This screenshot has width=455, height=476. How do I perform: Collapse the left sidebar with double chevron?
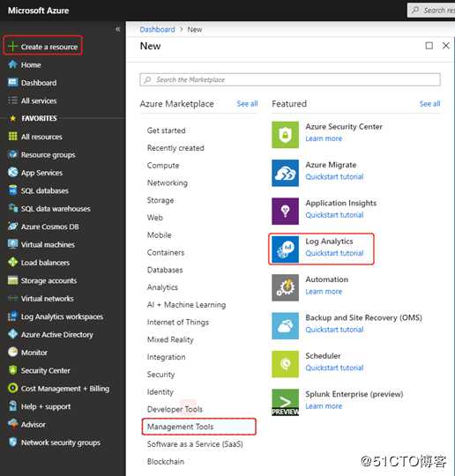coord(118,29)
